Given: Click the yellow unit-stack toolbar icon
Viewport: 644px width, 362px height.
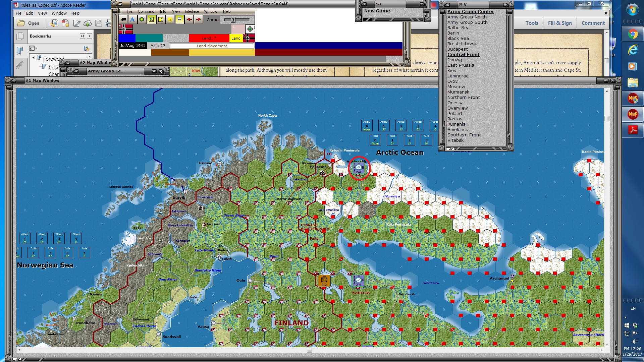Looking at the screenshot, I should (x=161, y=19).
